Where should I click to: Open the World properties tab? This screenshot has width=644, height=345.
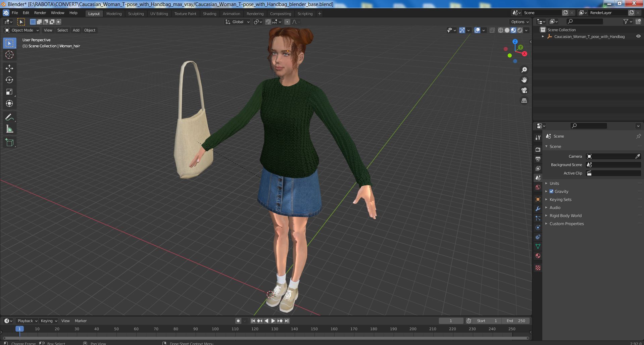coord(538,187)
